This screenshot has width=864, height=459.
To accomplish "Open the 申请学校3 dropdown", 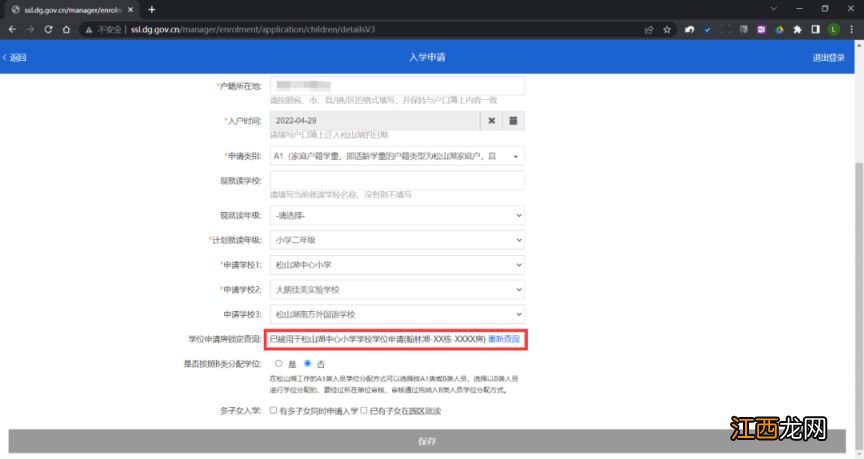I will coord(397,314).
